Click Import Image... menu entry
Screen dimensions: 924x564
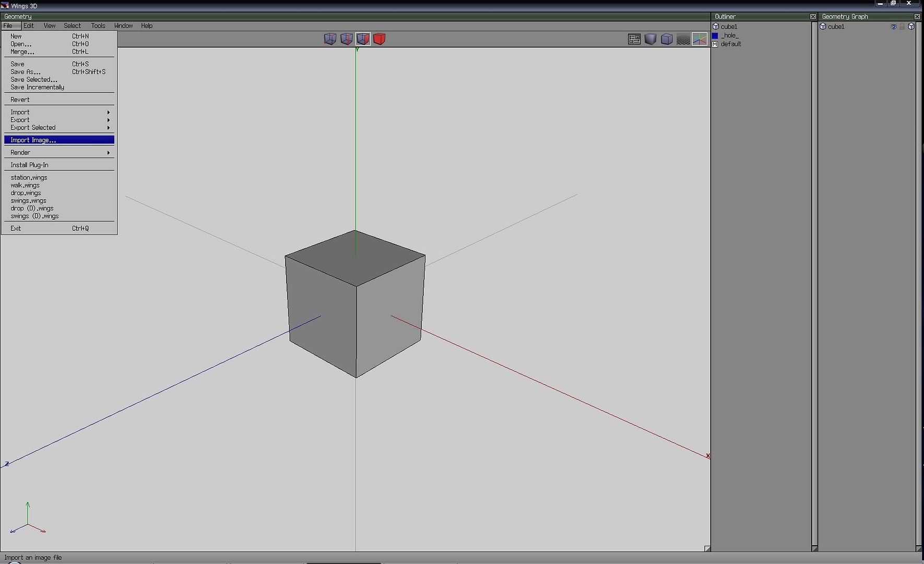[59, 140]
